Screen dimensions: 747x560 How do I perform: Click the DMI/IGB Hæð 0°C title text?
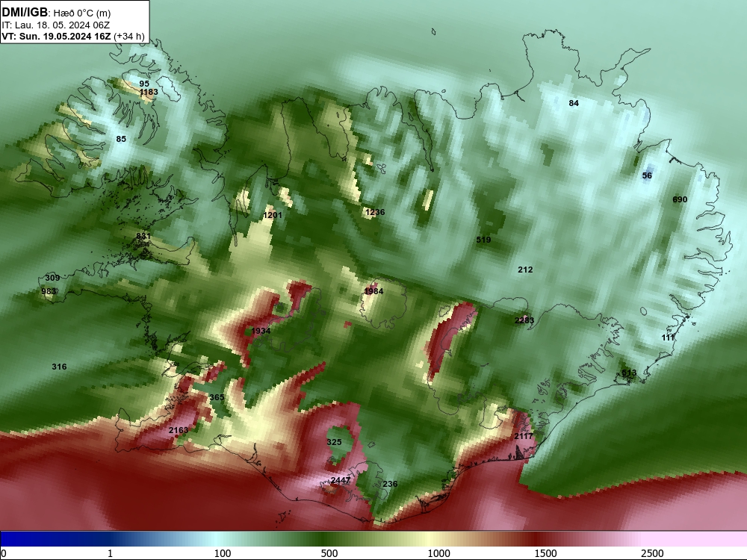56,13
